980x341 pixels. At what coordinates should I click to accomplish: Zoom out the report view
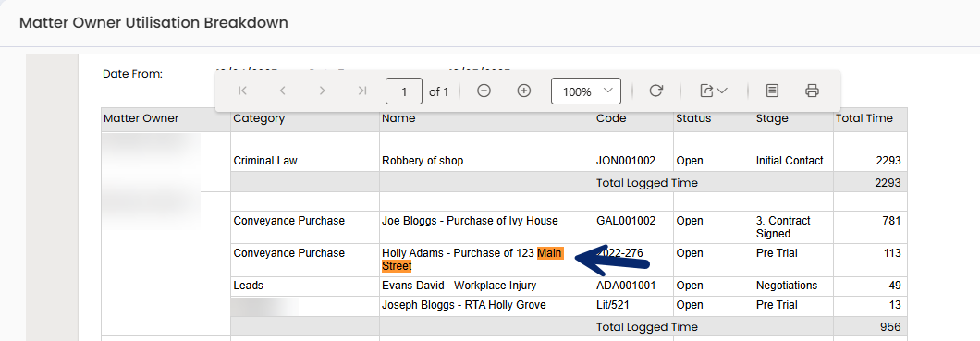point(484,91)
